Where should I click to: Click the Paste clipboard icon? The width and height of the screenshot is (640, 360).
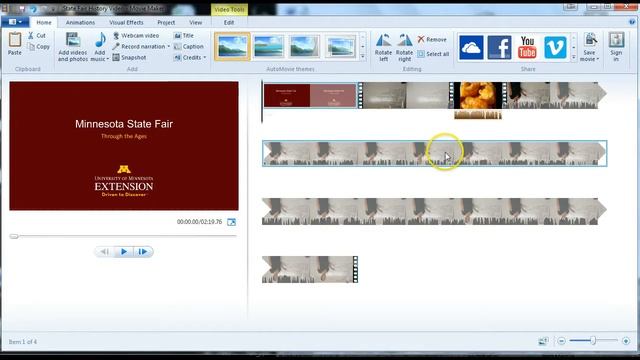coord(15,40)
